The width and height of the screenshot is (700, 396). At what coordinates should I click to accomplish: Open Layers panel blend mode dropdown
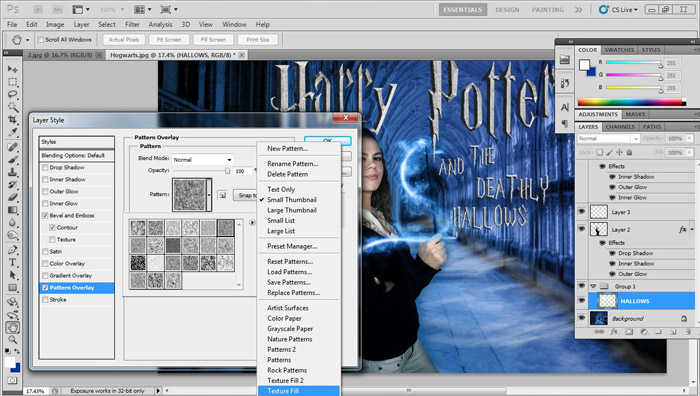click(x=608, y=138)
